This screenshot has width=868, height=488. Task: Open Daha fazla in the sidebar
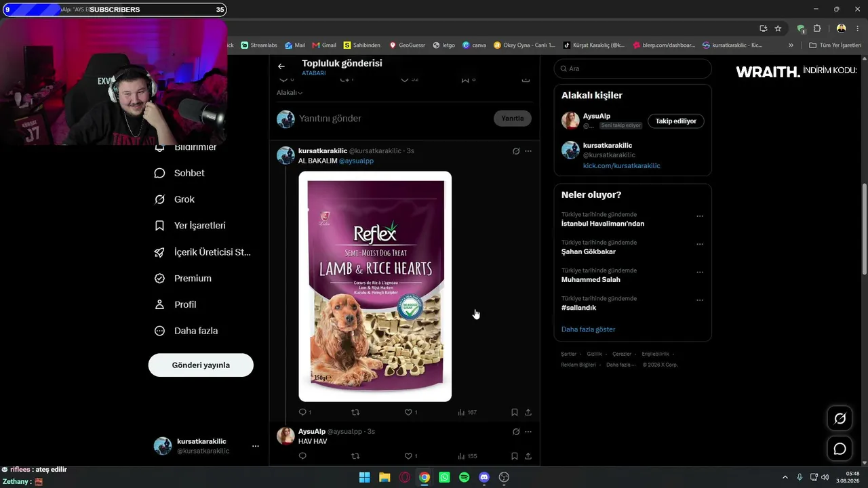[186, 331]
